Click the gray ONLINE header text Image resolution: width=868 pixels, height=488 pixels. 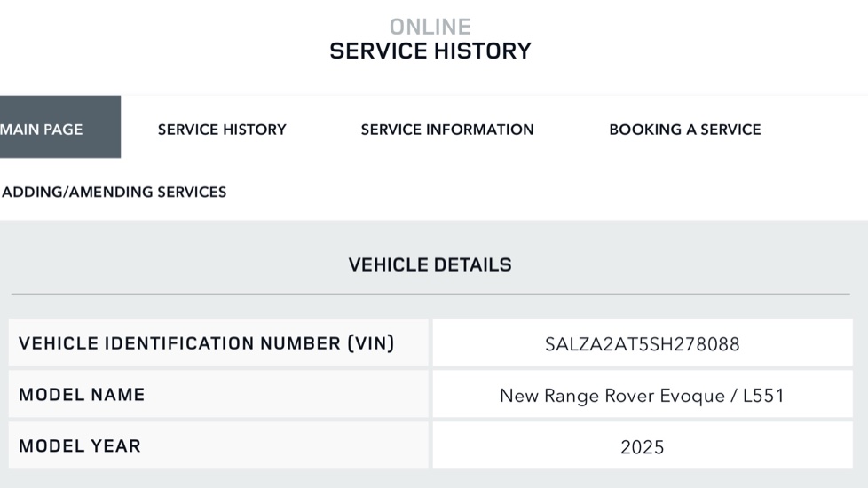point(430,27)
